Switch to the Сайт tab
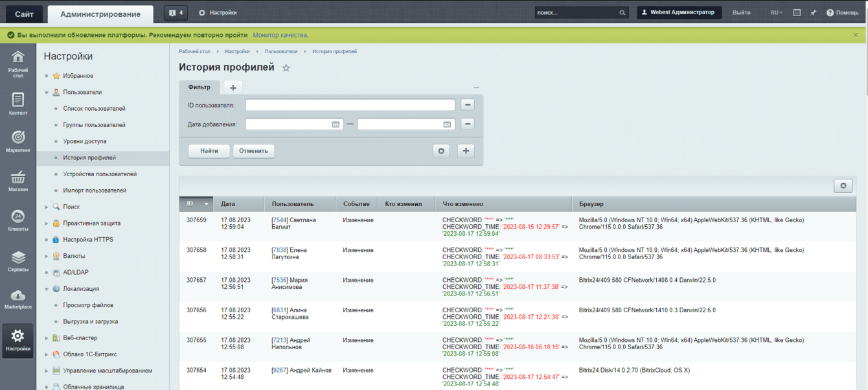868x390 pixels. coord(24,14)
